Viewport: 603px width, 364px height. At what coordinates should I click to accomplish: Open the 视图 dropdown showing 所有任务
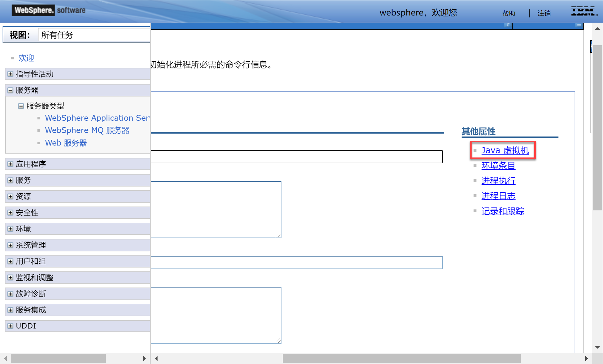(94, 35)
